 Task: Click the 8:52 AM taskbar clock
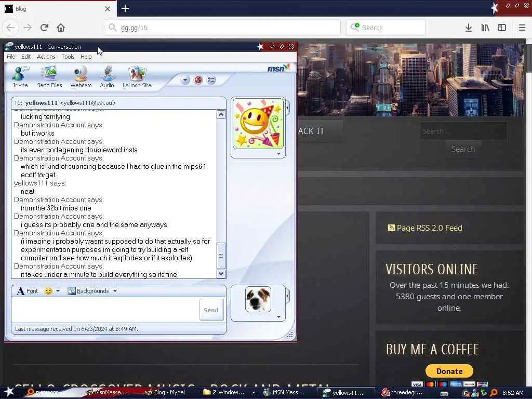point(513,393)
